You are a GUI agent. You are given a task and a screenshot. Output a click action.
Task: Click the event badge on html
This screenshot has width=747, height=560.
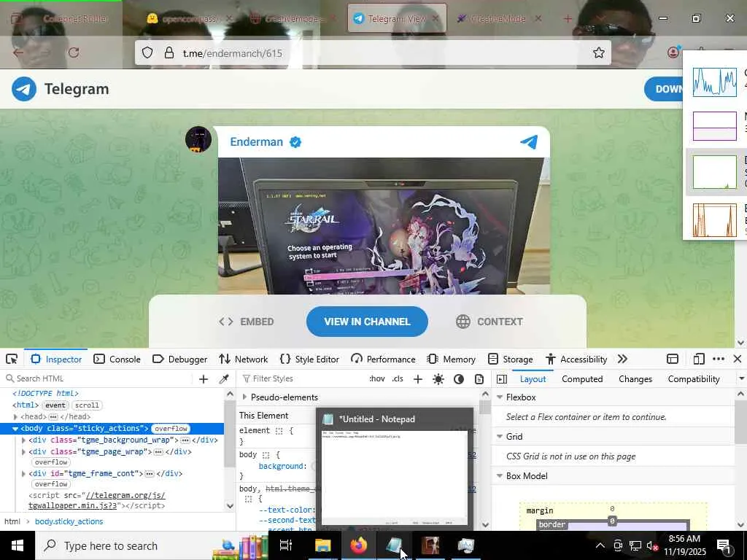click(55, 405)
